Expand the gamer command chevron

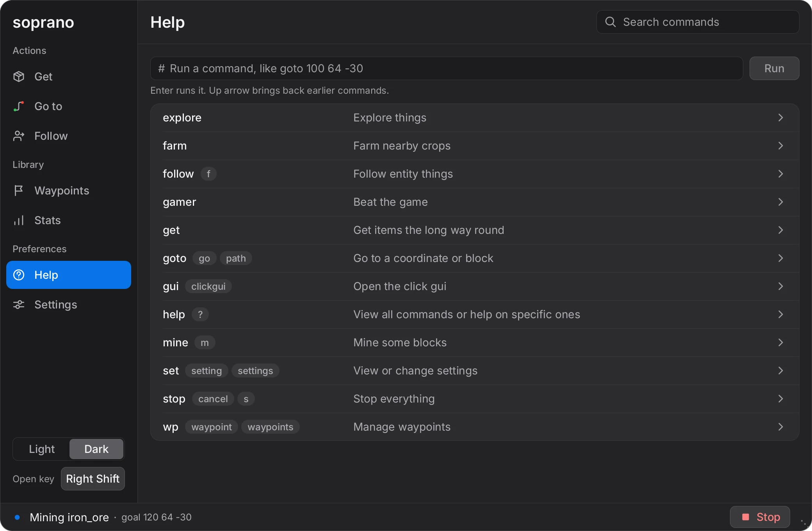click(780, 202)
